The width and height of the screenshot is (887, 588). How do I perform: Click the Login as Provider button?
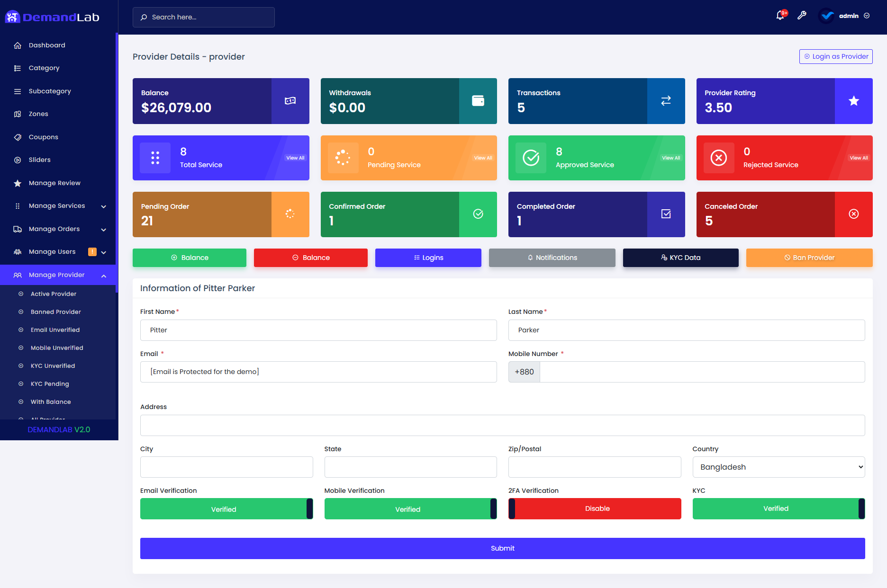click(835, 56)
